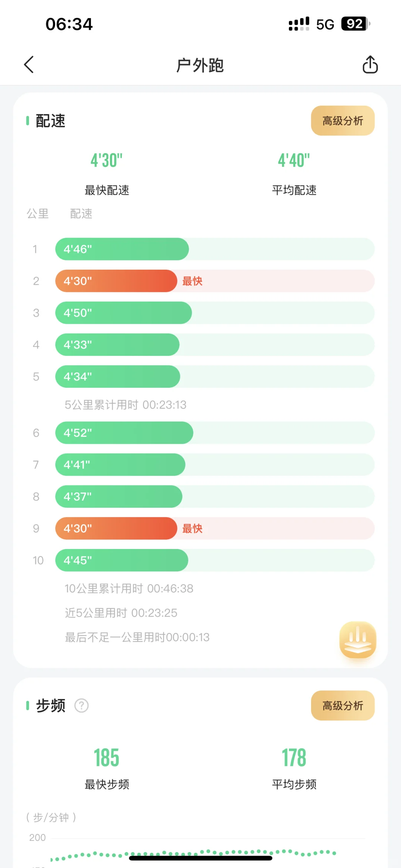Tap the back arrow icon
401x868 pixels.
coord(29,65)
